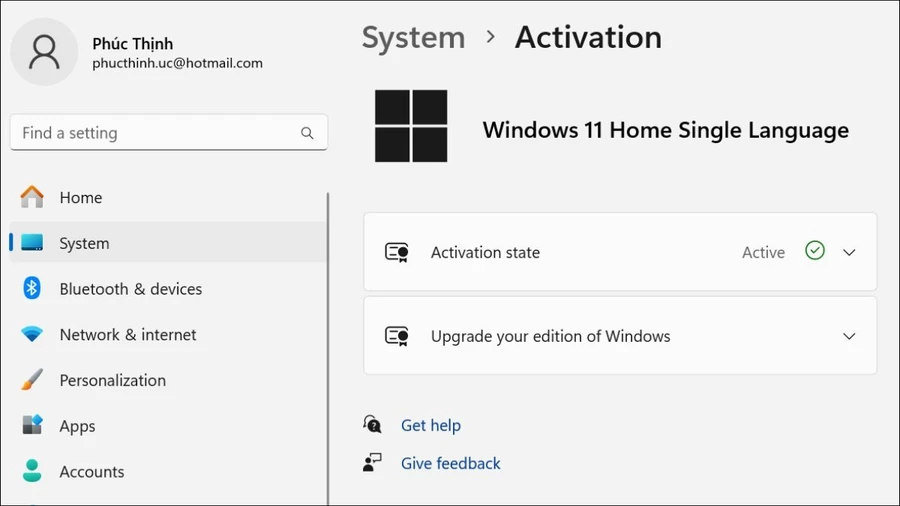
Task: Click the Network wifi icon
Action: pos(32,334)
